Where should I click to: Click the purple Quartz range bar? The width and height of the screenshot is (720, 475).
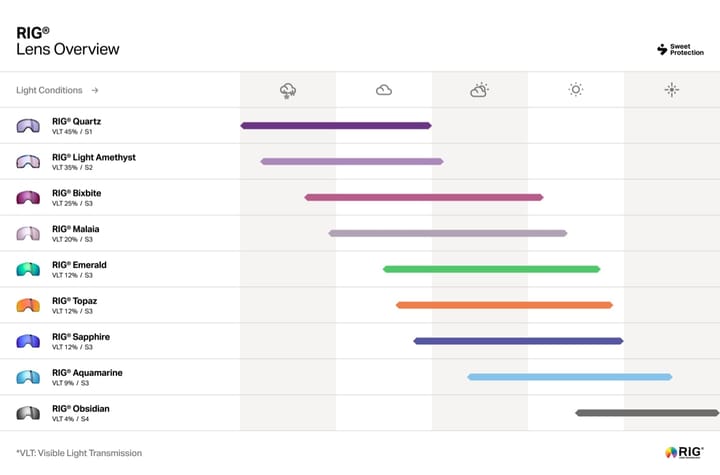pos(336,126)
